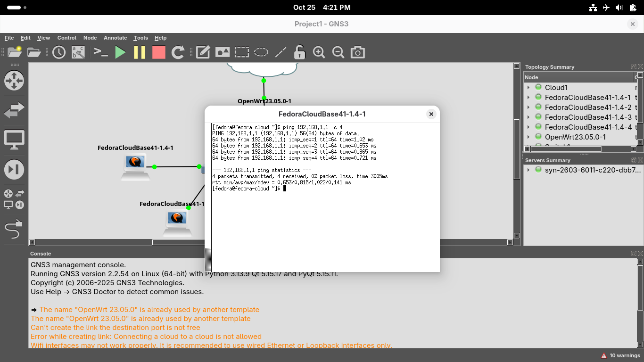Toggle the lock/unlock all items padlock

click(x=299, y=52)
